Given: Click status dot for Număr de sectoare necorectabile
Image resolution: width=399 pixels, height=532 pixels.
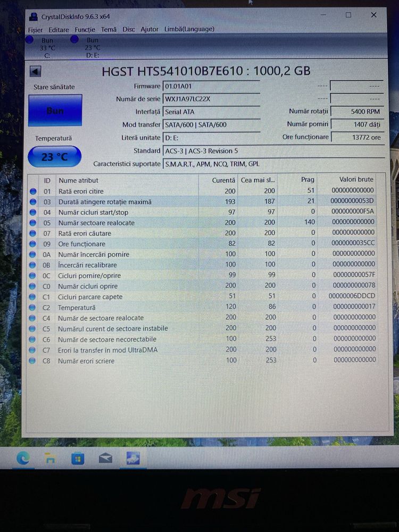Looking at the screenshot, I should [x=32, y=339].
